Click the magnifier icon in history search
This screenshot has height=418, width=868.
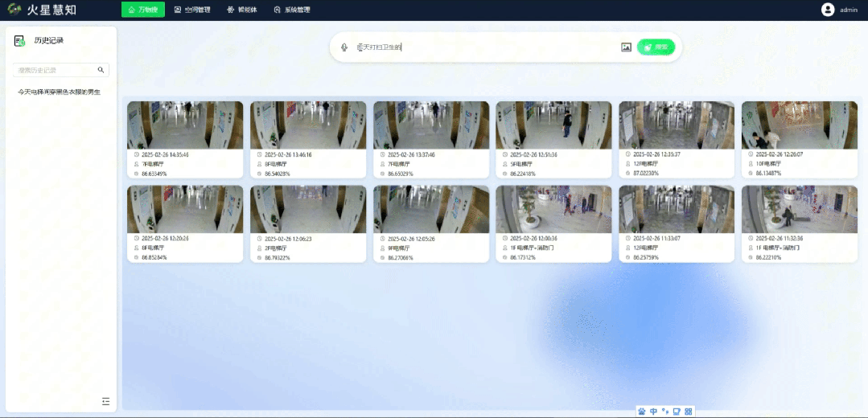click(101, 70)
